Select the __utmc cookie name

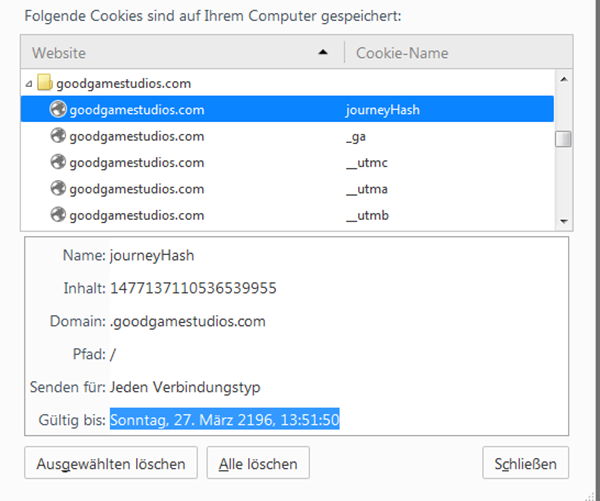[x=367, y=163]
